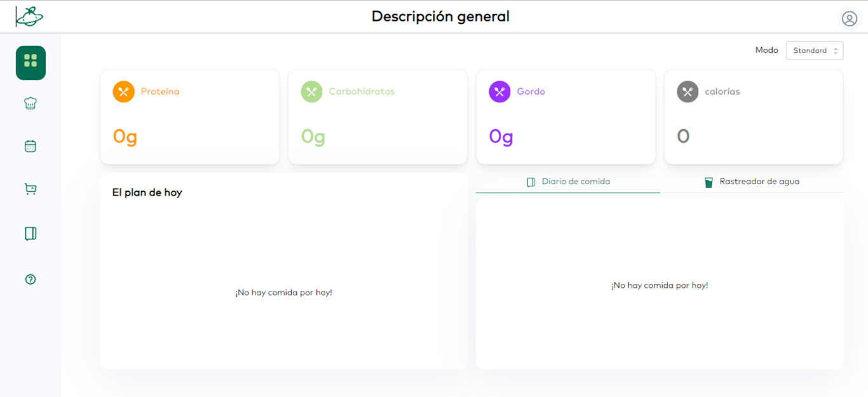Click empty message in the food diary panel

(660, 286)
